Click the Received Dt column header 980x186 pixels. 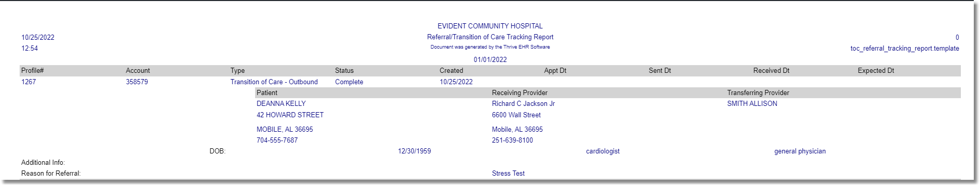pyautogui.click(x=771, y=71)
